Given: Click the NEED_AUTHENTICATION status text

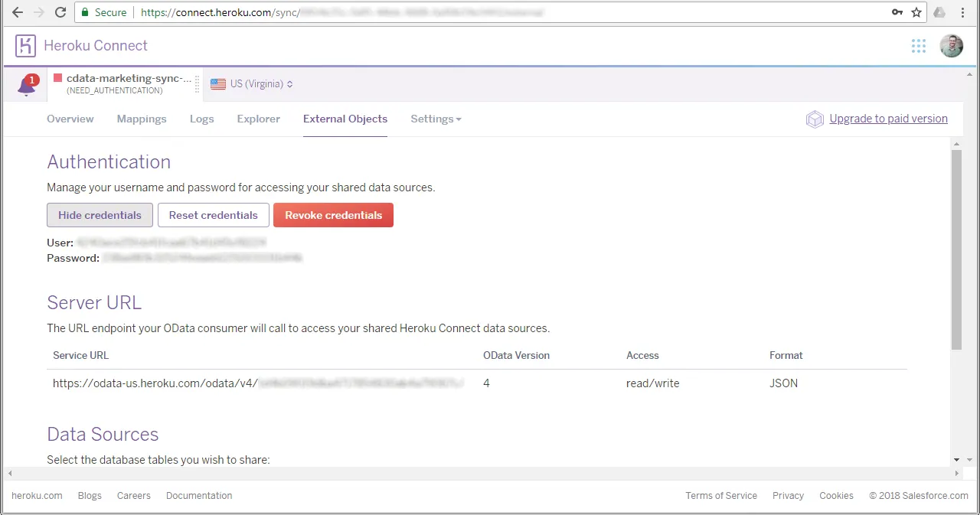Looking at the screenshot, I should coord(115,90).
